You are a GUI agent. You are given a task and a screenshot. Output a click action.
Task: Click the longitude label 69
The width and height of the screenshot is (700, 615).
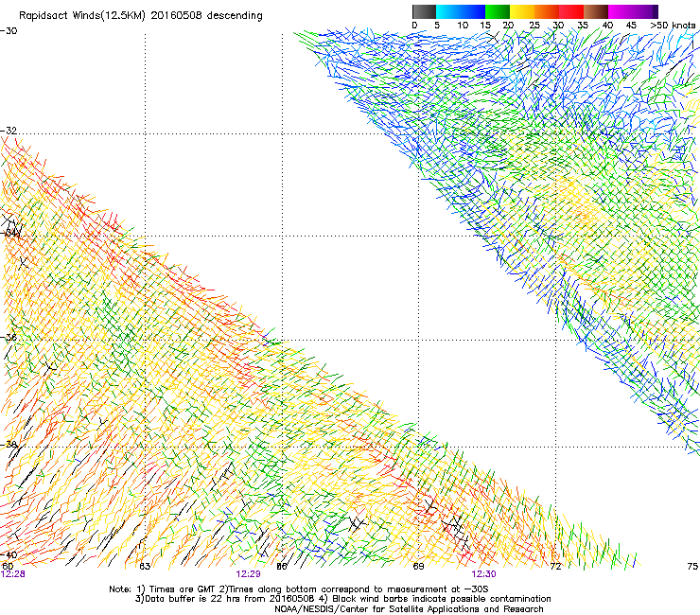click(418, 567)
